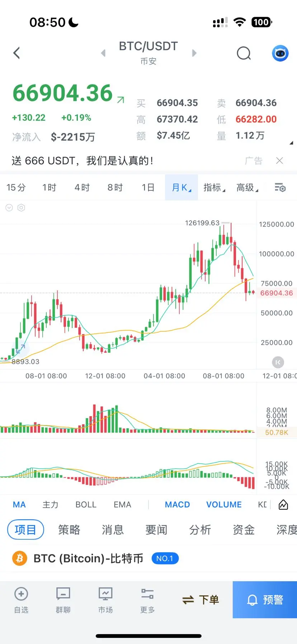Toggle the MACD sub-indicator
Screen dimensions: 297x644
pos(178,505)
